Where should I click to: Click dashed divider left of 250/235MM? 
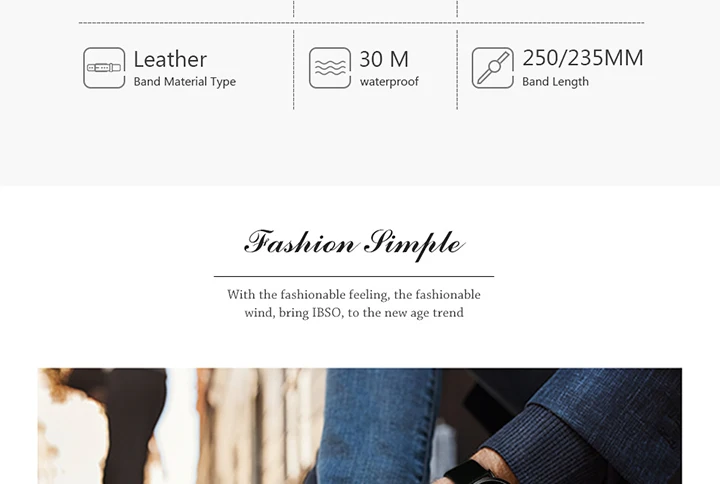[x=457, y=70]
